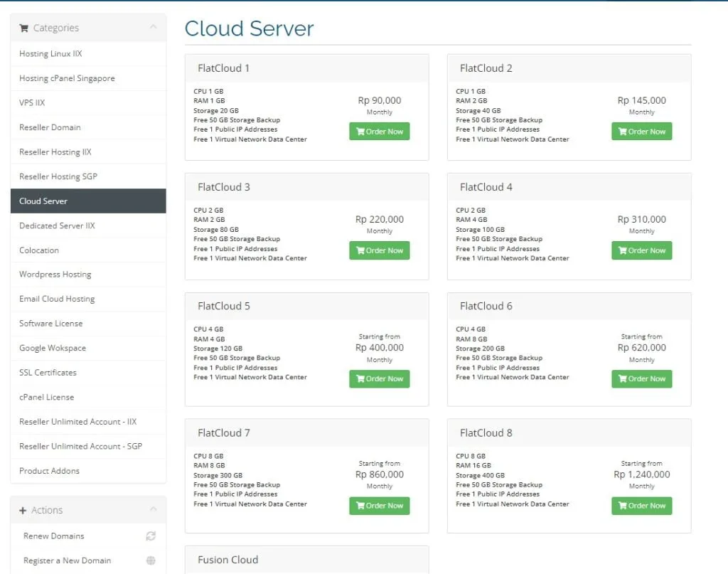Click the plus icon beside Actions
Viewport: 728px width, 574px height.
coord(23,511)
